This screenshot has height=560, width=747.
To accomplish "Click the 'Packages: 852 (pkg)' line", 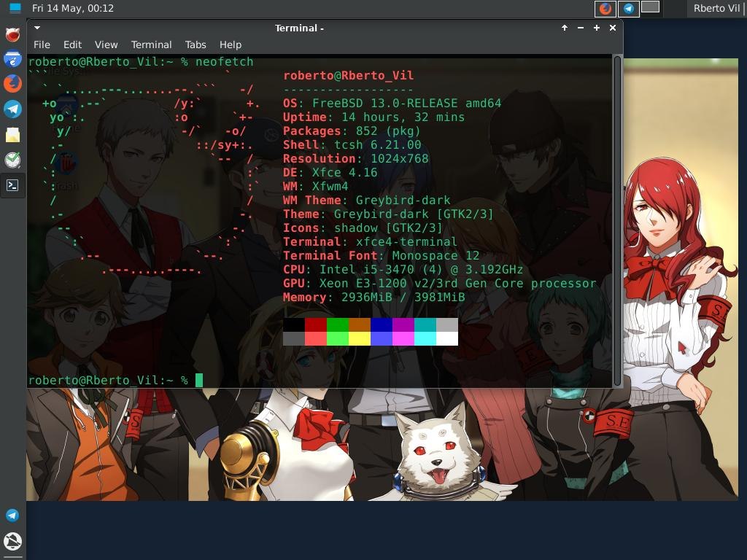I will [x=352, y=131].
